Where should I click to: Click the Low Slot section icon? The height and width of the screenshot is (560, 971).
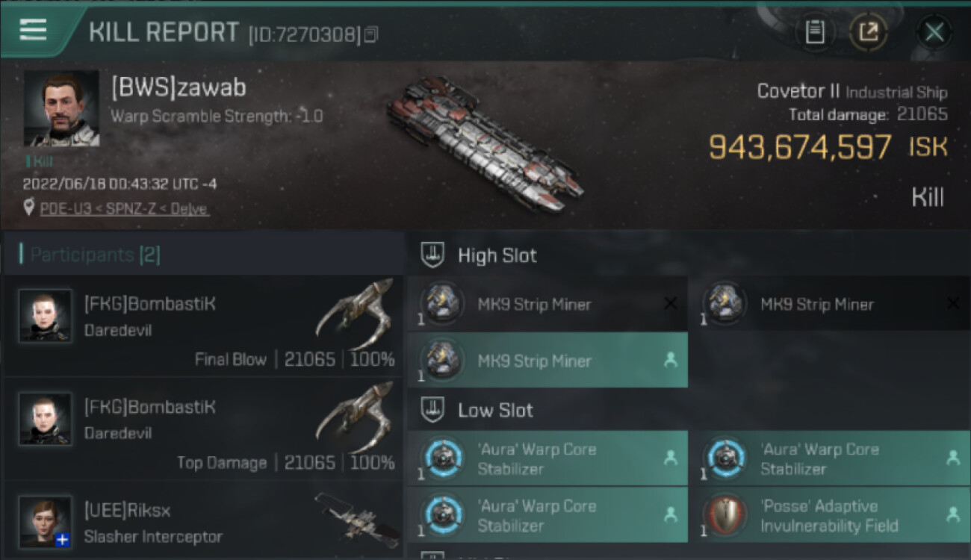(432, 410)
